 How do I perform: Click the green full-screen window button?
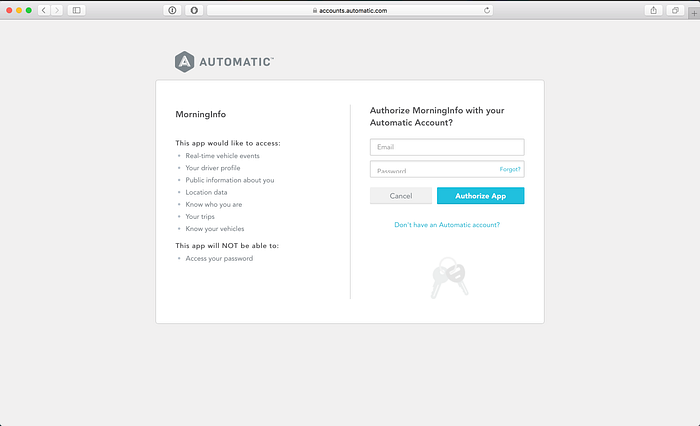point(29,10)
